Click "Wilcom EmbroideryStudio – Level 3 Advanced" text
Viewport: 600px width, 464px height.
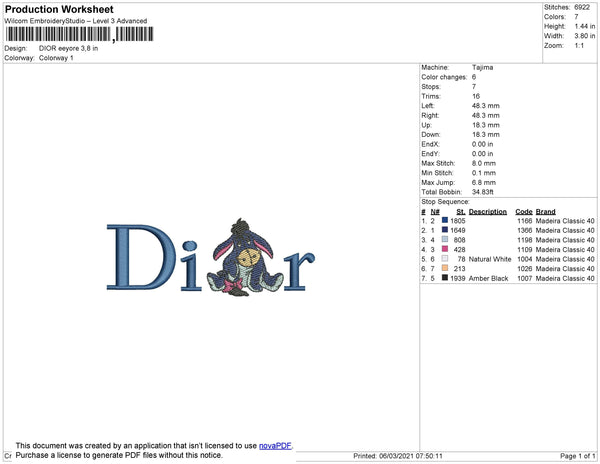click(x=76, y=21)
